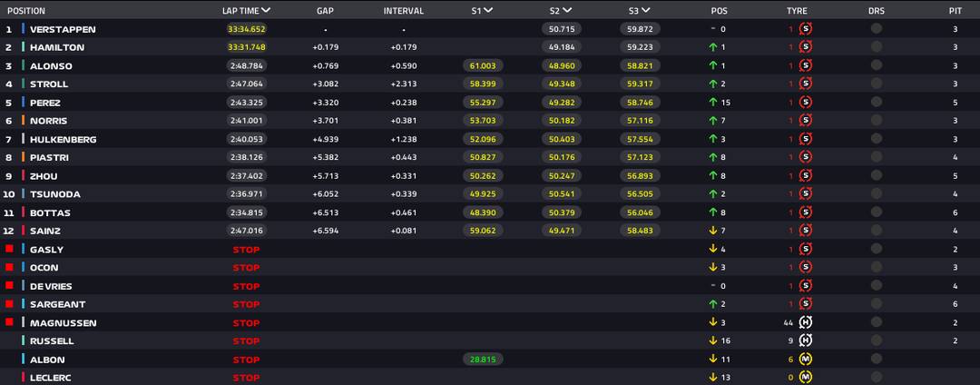Click Gasly's red STOP status
The height and width of the screenshot is (385, 980).
[x=246, y=250]
